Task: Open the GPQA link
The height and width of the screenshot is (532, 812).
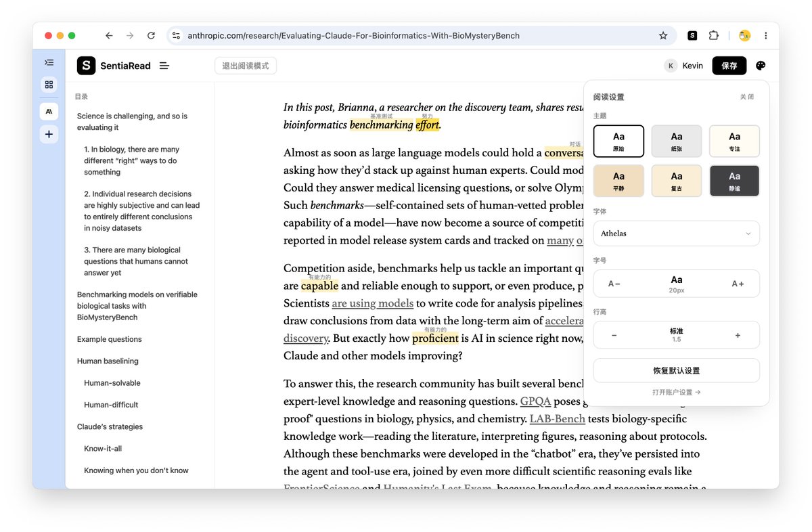Action: tap(535, 401)
